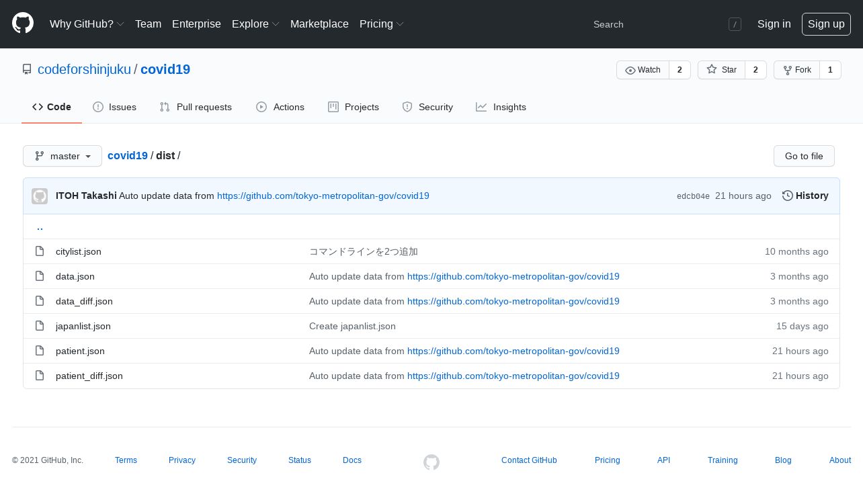Viewport: 863px width, 504px height.
Task: Click Sign in
Action: click(774, 24)
